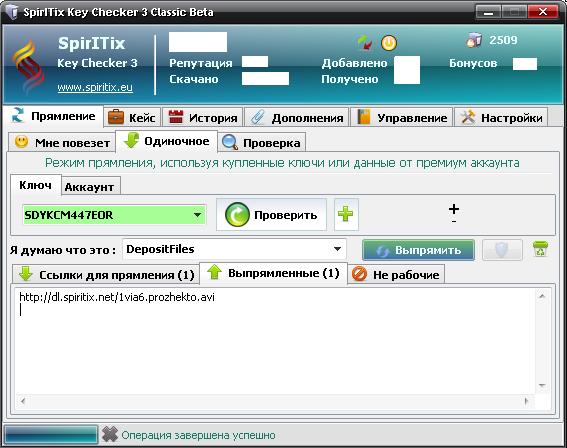Click the green-red arrows sync icon
Image resolution: width=567 pixels, height=448 pixels.
coord(365,43)
